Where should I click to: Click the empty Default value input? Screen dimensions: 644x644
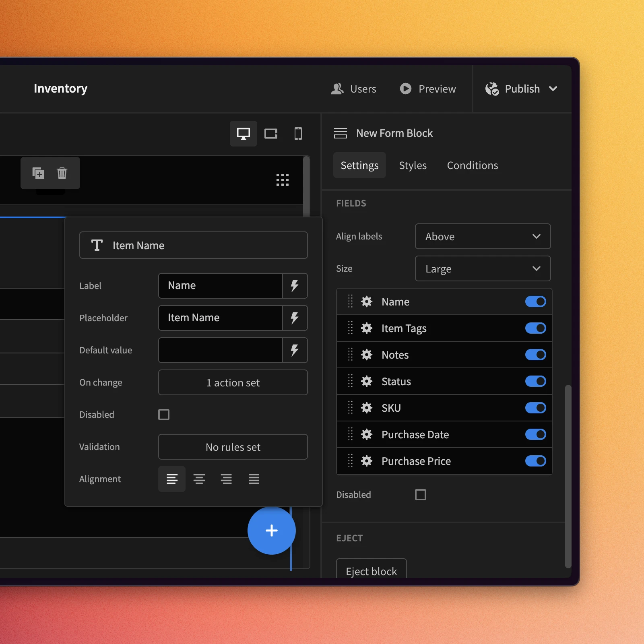221,350
